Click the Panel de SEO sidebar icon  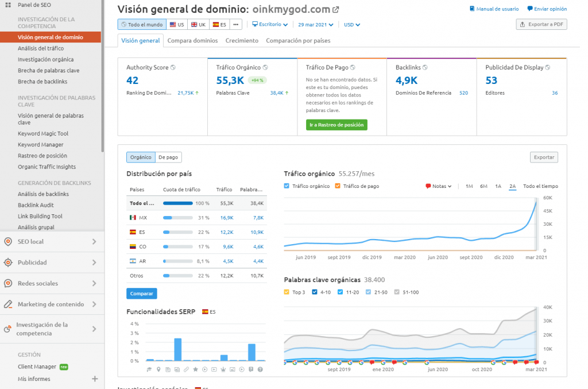tap(8, 5)
